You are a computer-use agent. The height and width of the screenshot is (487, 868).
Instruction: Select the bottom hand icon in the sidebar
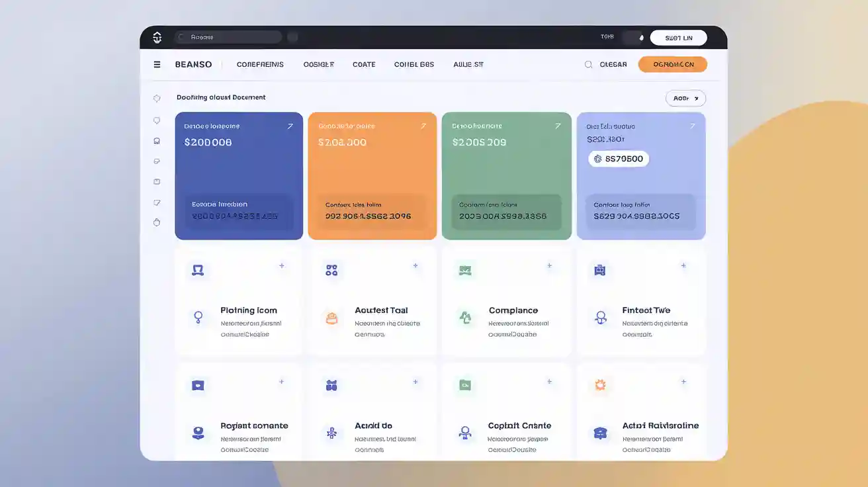(157, 222)
